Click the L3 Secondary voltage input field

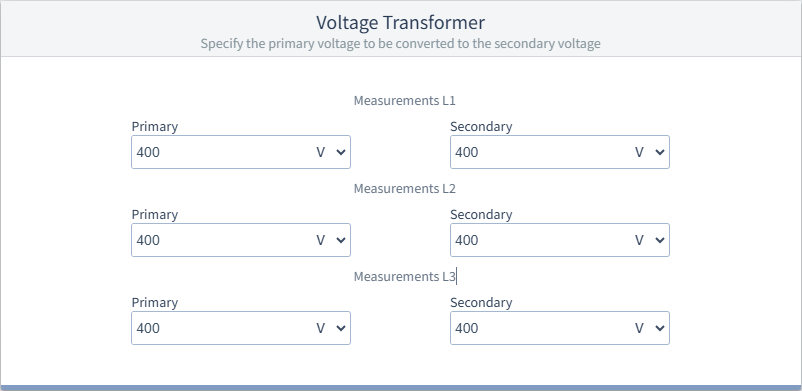coord(540,328)
